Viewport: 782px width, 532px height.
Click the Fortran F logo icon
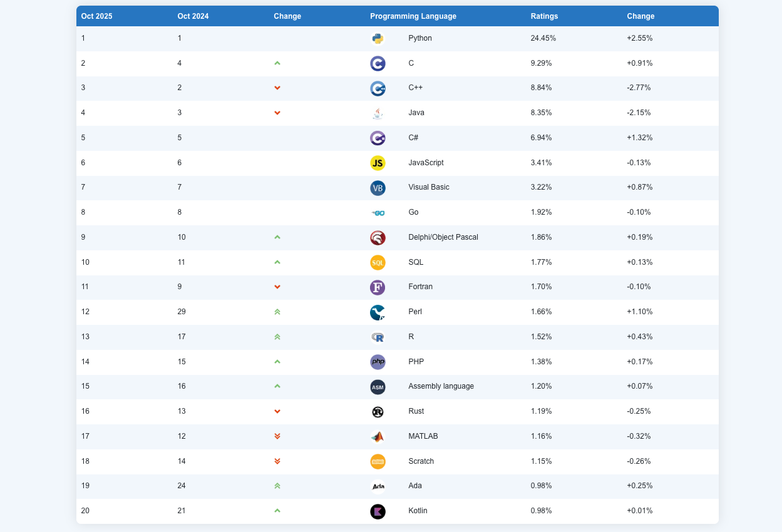[378, 287]
